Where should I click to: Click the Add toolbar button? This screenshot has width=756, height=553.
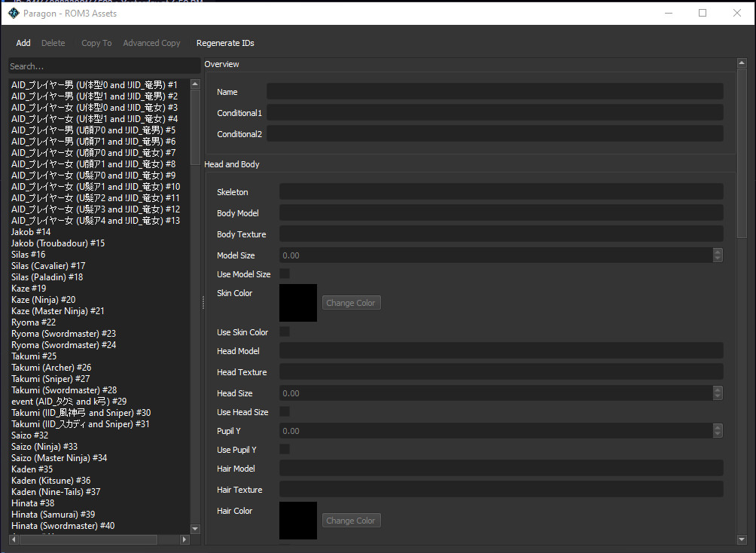(23, 43)
